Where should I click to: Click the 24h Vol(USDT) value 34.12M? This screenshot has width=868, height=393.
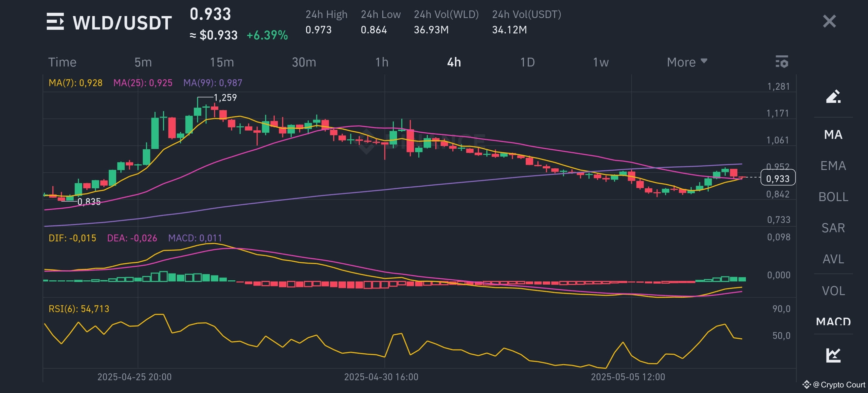[x=509, y=30]
